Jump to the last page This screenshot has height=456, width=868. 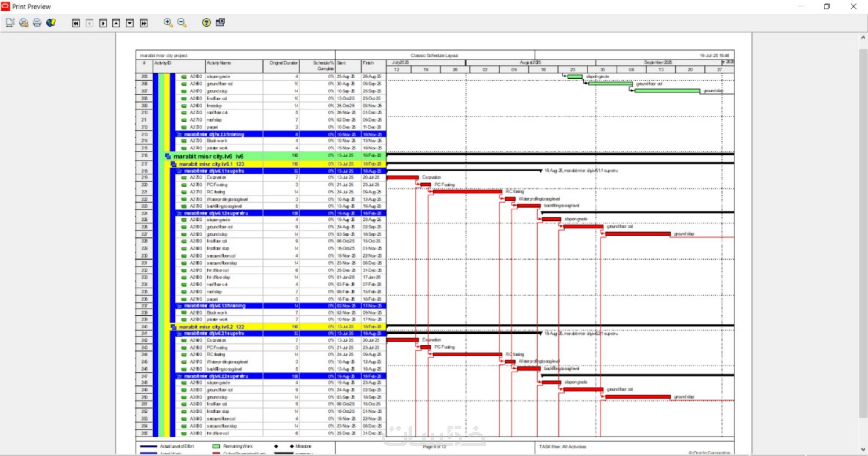tap(144, 23)
